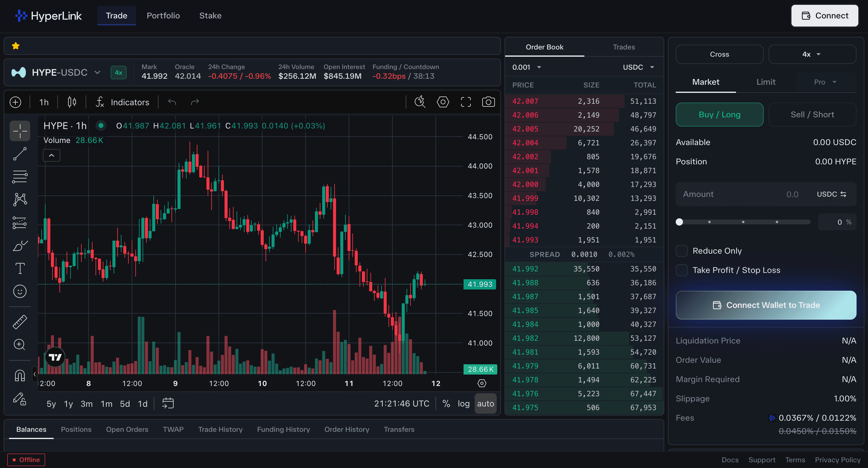Open the candlestick chart type selector

click(x=72, y=102)
